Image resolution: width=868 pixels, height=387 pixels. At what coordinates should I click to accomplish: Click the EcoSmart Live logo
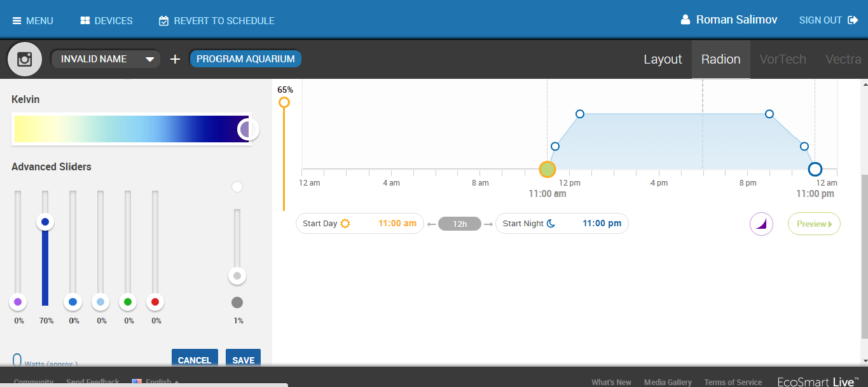(x=818, y=382)
